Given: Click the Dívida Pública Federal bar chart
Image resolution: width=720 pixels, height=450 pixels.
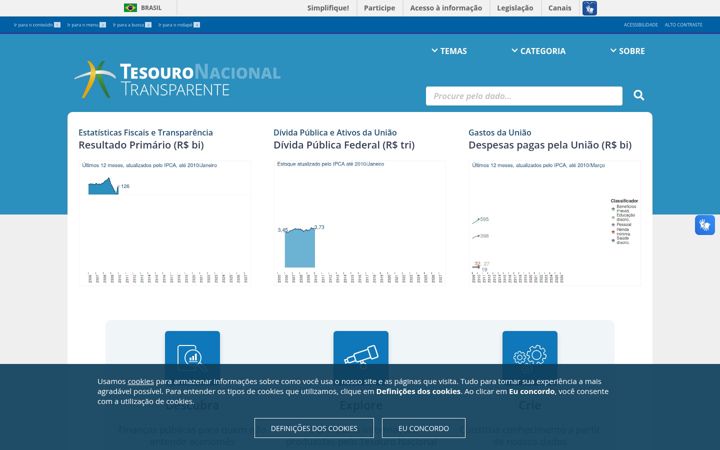Looking at the screenshot, I should tap(360, 223).
